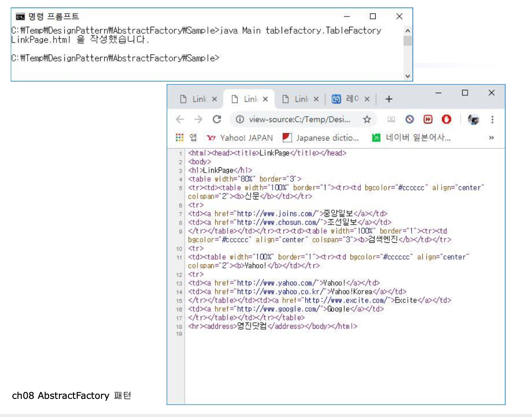Click the command prompt scrollbar up arrow
Image resolution: width=532 pixels, height=417 pixels.
coord(407,30)
